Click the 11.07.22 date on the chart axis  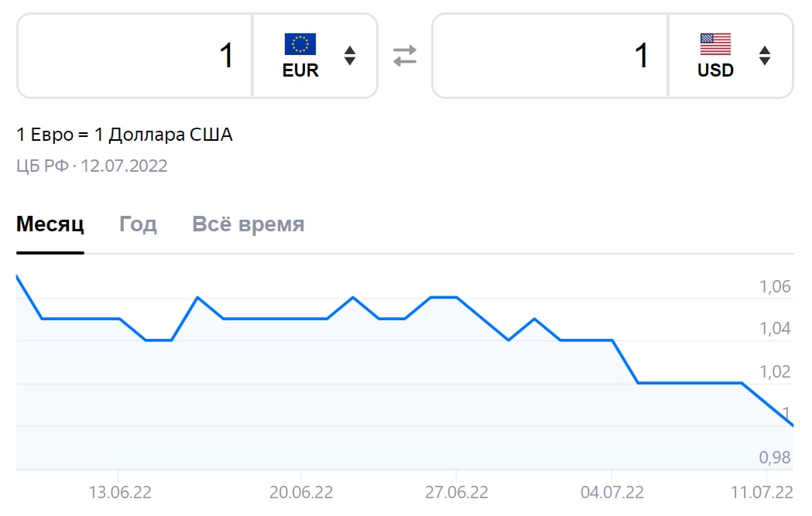tap(762, 493)
